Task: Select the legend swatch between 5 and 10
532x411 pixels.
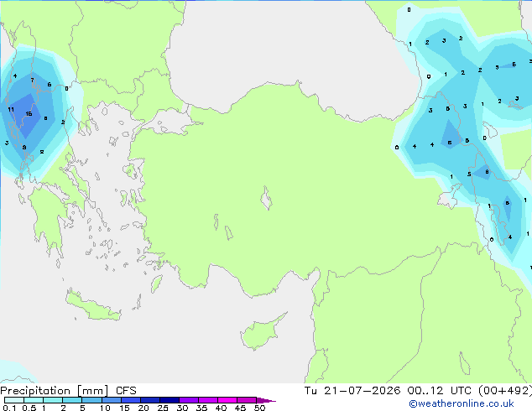Action: tap(92, 400)
